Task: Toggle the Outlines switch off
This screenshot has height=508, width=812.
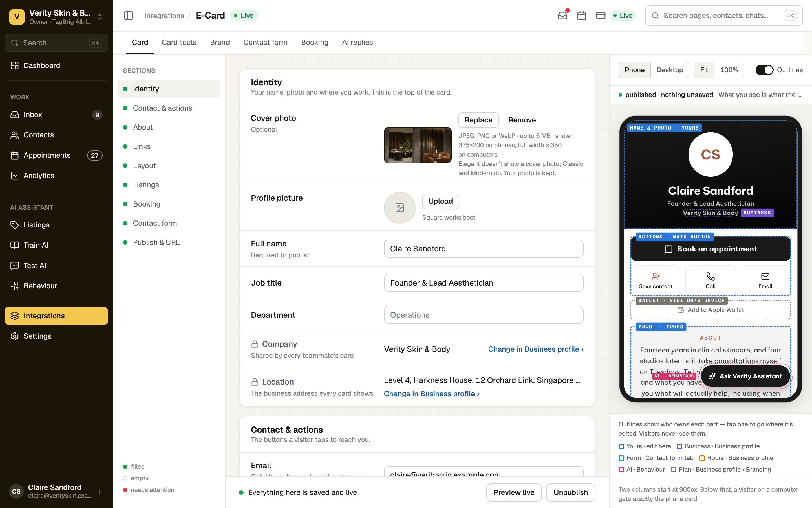Action: [764, 70]
